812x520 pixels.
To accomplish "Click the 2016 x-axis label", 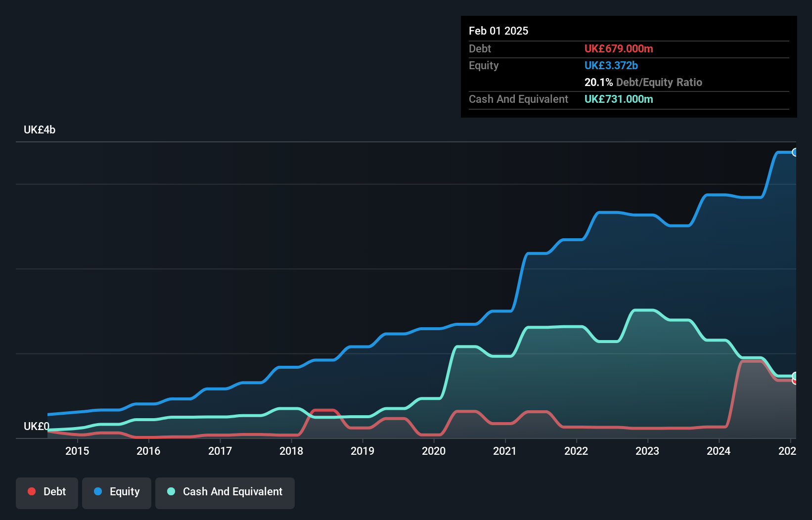I will [x=148, y=451].
